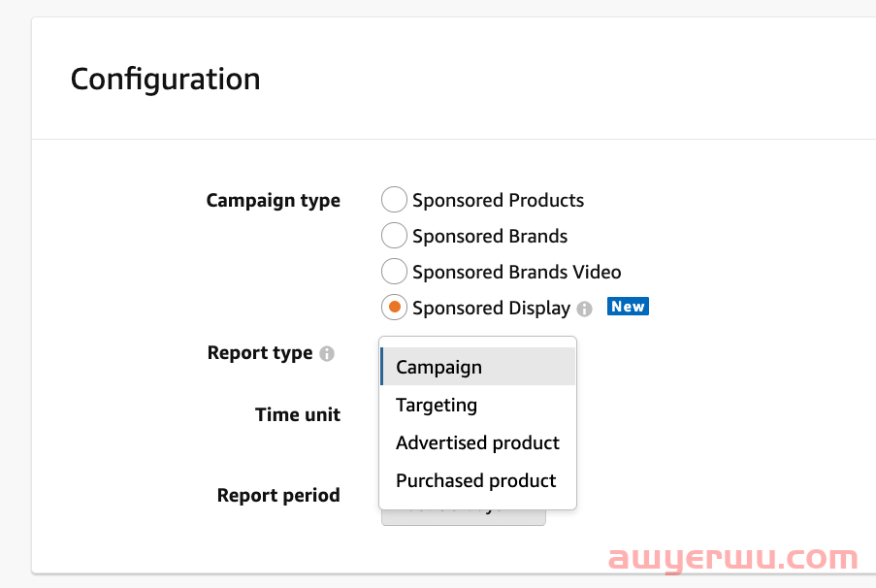The width and height of the screenshot is (876, 588).
Task: Click the Sponsored Display label text
Action: 491,309
